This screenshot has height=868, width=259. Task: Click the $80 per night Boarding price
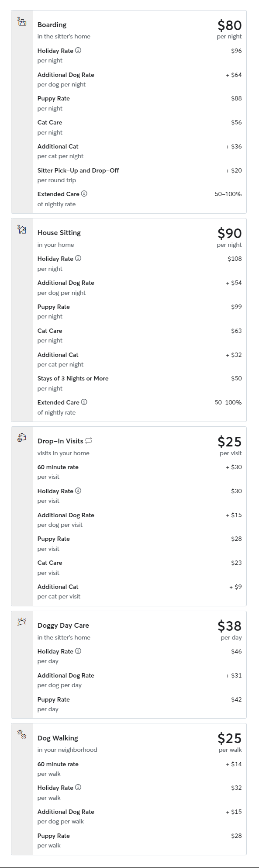click(229, 29)
